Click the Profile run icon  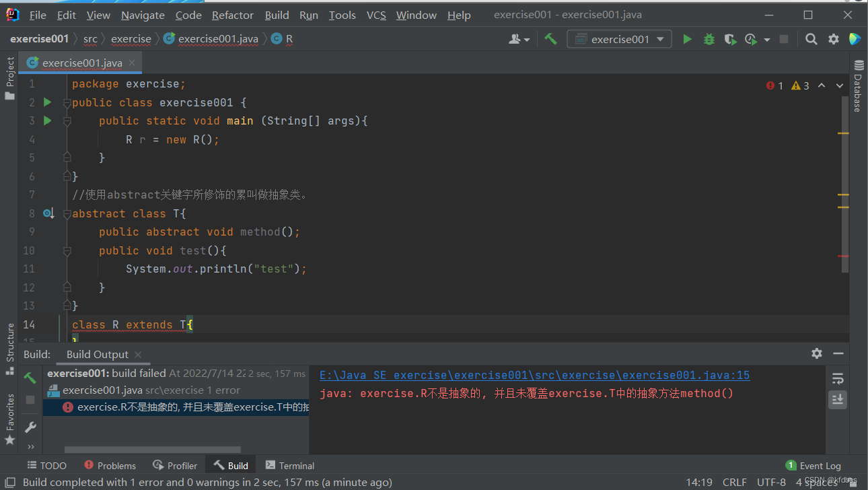tap(751, 39)
